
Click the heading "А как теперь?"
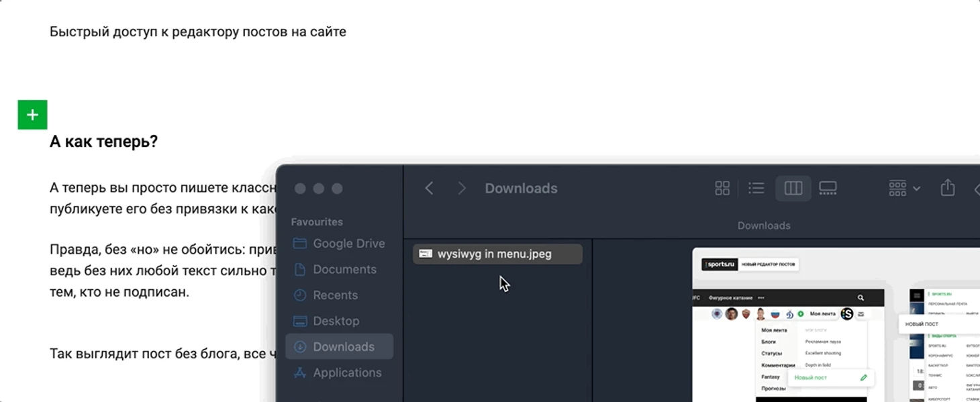point(103,142)
